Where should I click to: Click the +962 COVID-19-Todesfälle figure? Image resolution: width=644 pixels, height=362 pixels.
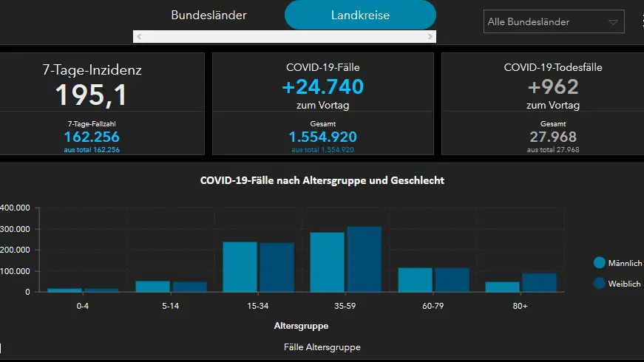(x=552, y=87)
